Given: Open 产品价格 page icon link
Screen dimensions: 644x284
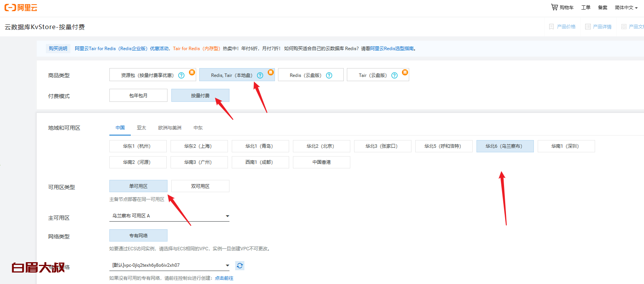Looking at the screenshot, I should click(562, 27).
